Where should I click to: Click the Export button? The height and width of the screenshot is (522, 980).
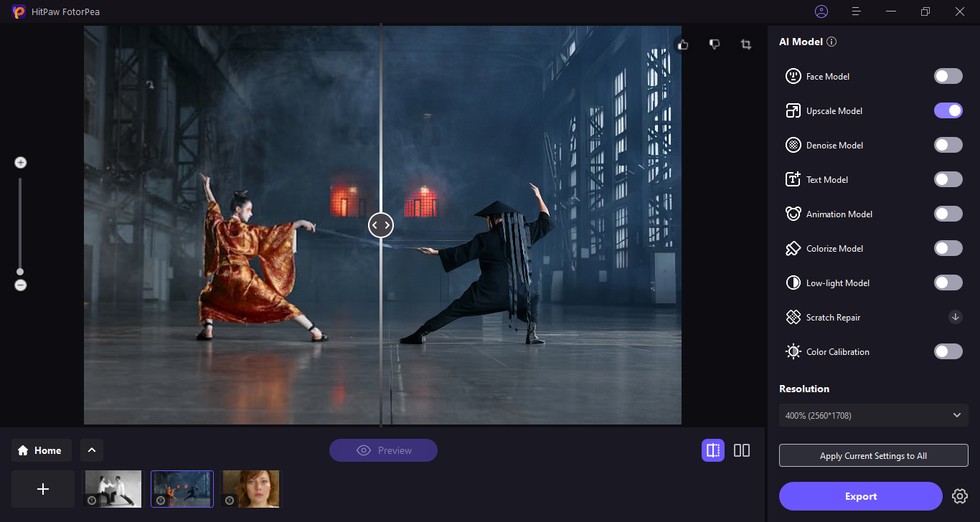[x=861, y=496]
